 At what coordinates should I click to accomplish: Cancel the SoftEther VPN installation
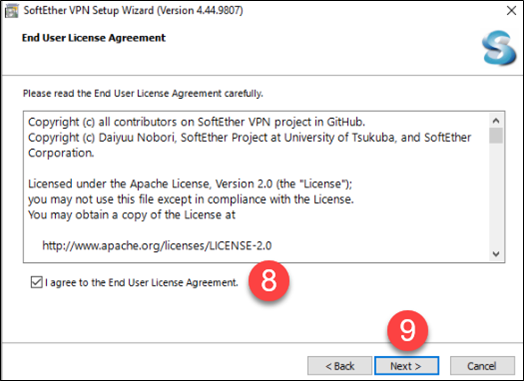pos(482,366)
